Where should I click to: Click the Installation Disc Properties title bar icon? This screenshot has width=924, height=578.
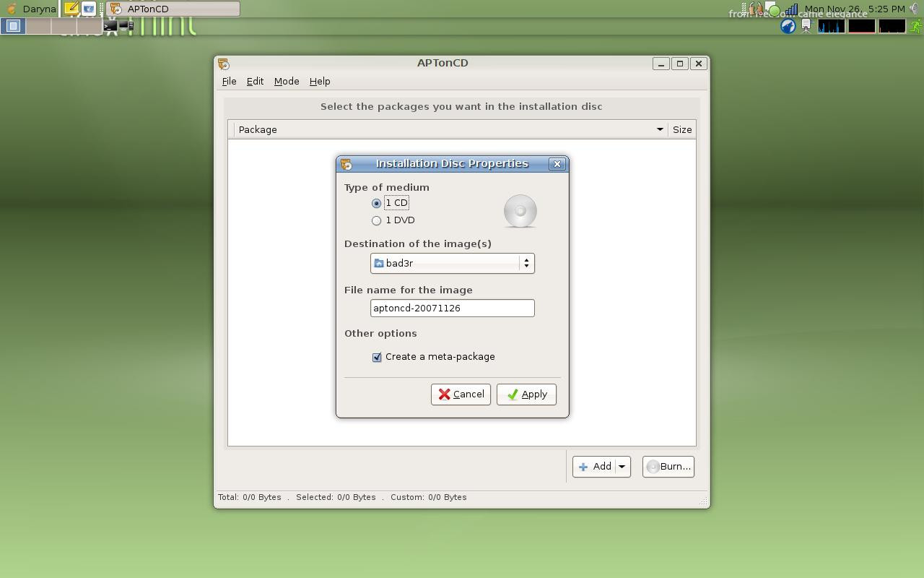[346, 164]
